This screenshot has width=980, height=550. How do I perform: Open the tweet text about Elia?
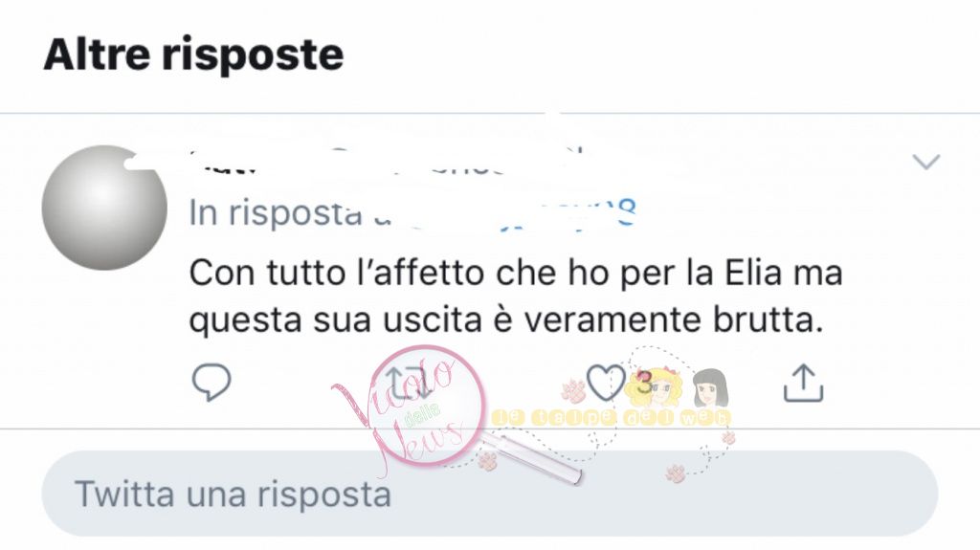[x=516, y=297]
